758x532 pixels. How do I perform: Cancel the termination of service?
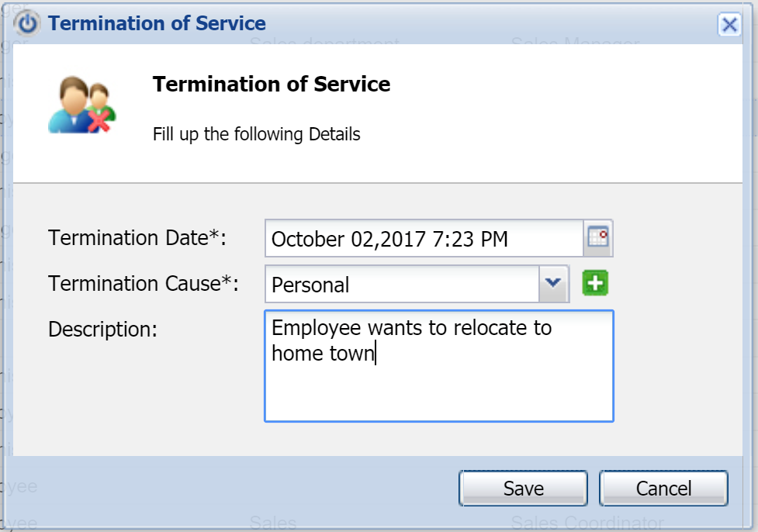663,489
